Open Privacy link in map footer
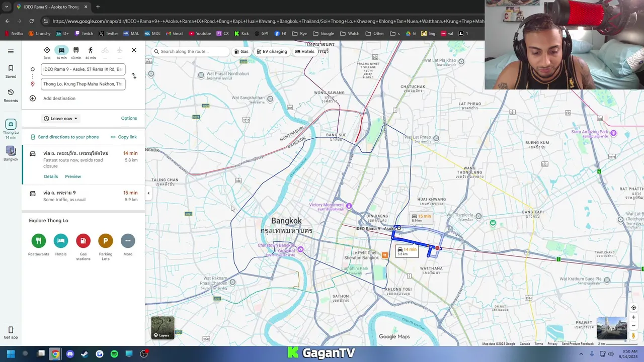Viewport: 644px width, 362px height. tap(552, 344)
